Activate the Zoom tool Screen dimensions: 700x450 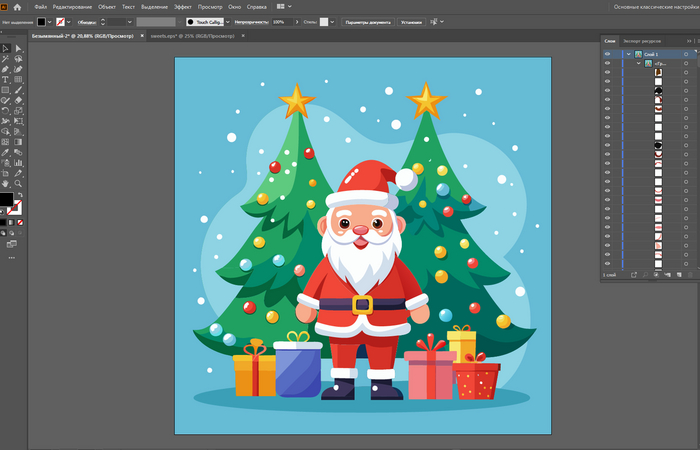click(x=18, y=183)
